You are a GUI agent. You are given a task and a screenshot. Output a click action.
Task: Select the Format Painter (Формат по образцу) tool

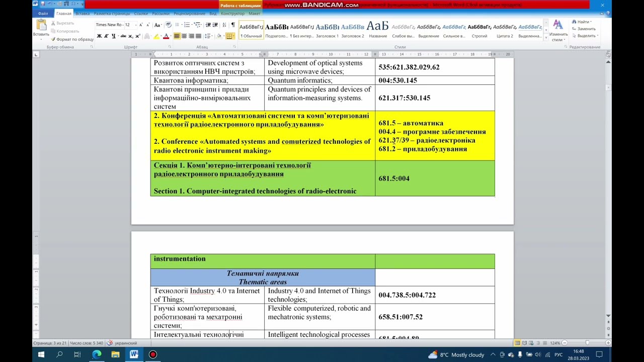click(71, 39)
